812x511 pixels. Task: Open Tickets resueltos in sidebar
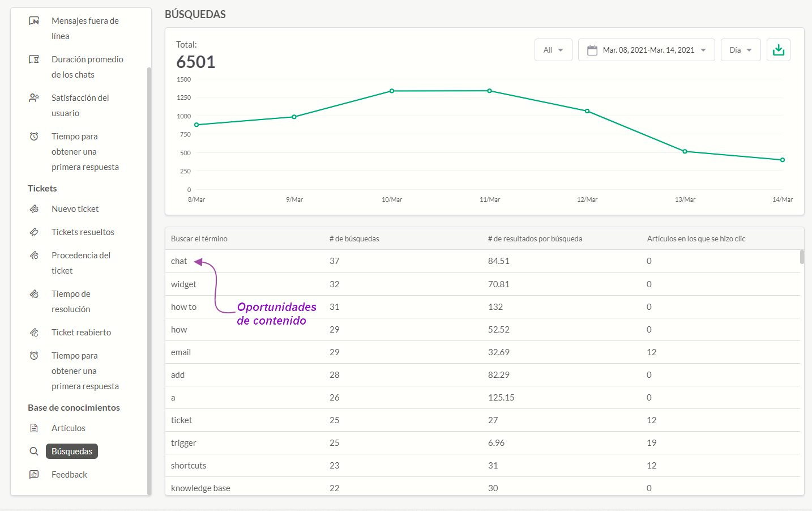click(x=83, y=232)
